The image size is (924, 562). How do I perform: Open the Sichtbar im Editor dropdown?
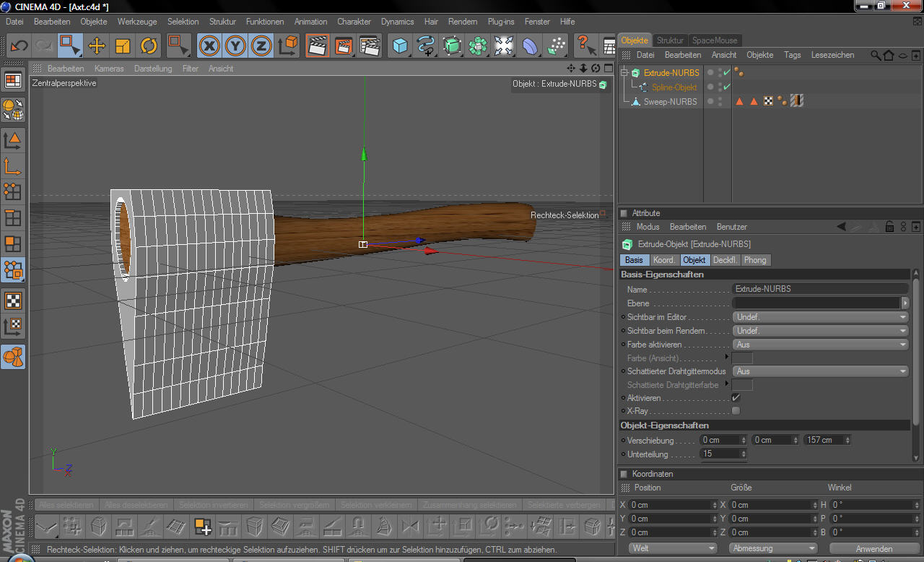point(820,317)
